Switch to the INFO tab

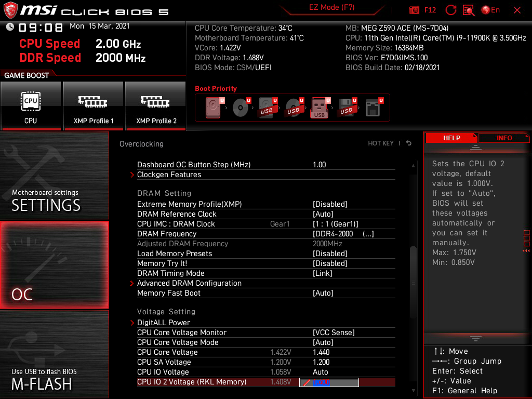click(x=504, y=138)
